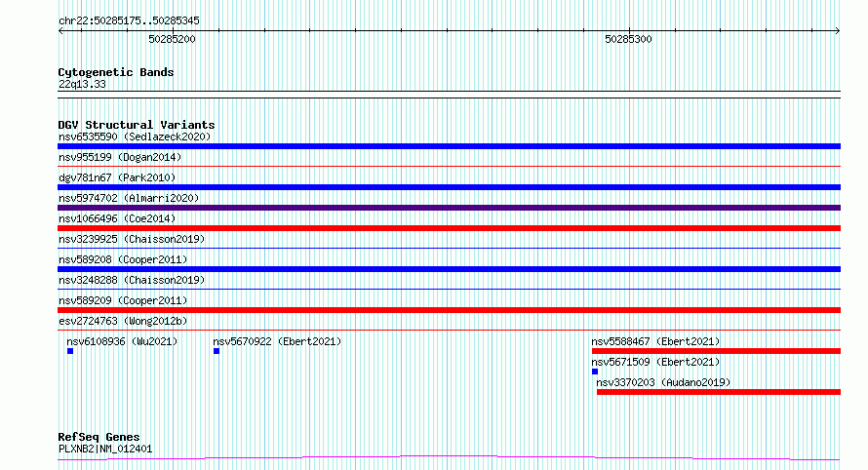Open the PLXNB2|NM_012401 gene label
The height and width of the screenshot is (470, 868).
105,449
